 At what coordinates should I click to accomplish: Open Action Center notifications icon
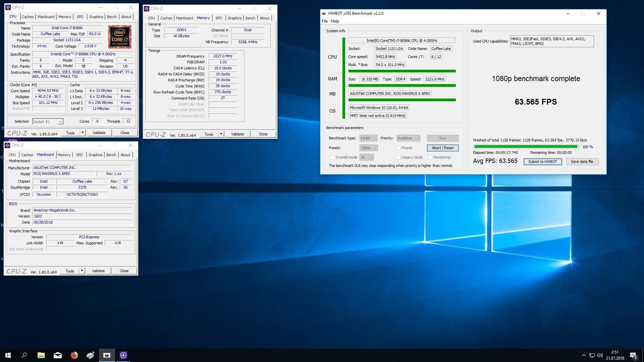[633, 355]
